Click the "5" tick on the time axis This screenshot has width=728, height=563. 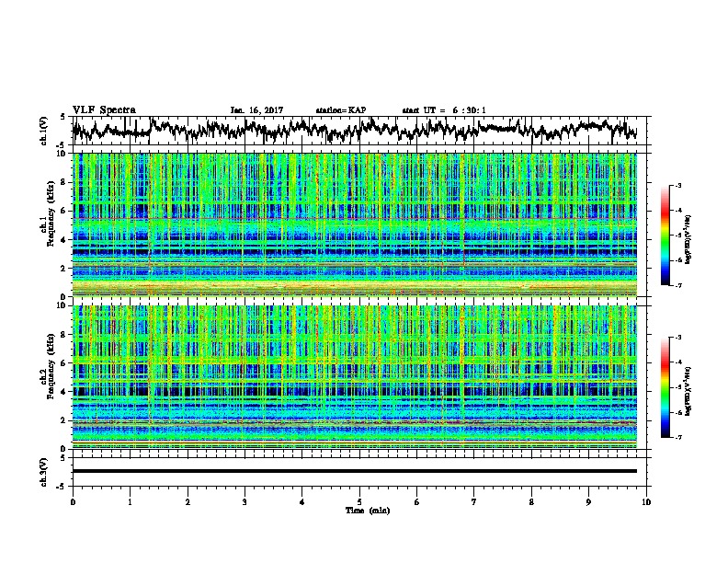[x=359, y=502]
